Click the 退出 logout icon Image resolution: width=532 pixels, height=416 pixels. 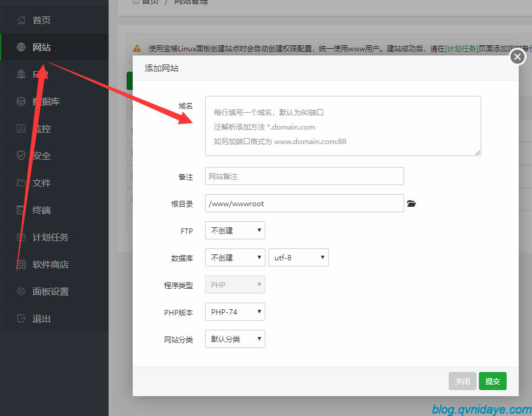(21, 318)
